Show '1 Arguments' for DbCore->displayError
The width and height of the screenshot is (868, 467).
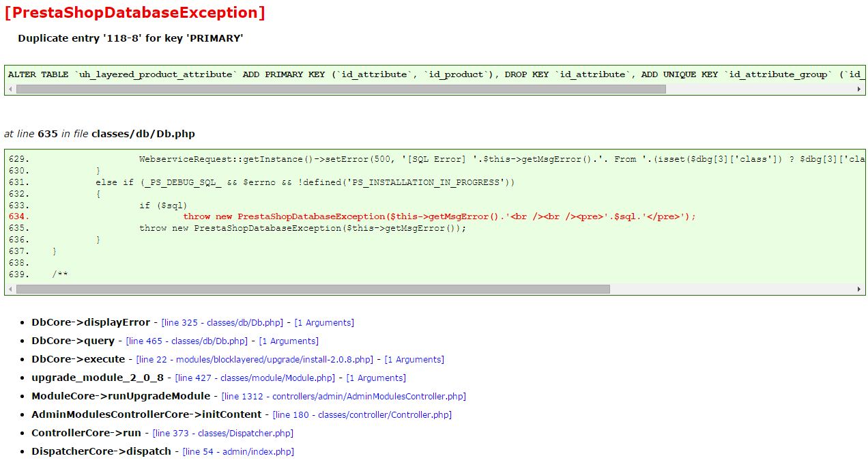(324, 323)
